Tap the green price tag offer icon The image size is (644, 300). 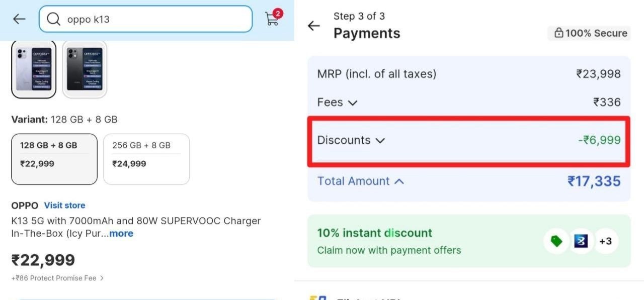click(x=556, y=241)
